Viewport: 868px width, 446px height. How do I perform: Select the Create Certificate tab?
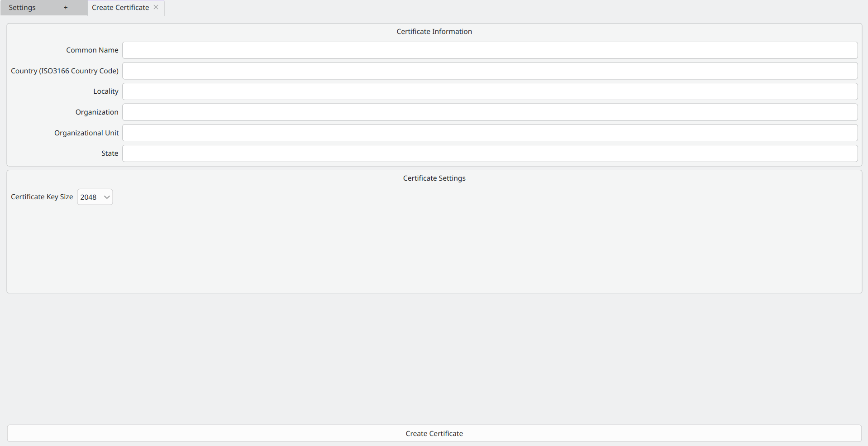pyautogui.click(x=120, y=8)
